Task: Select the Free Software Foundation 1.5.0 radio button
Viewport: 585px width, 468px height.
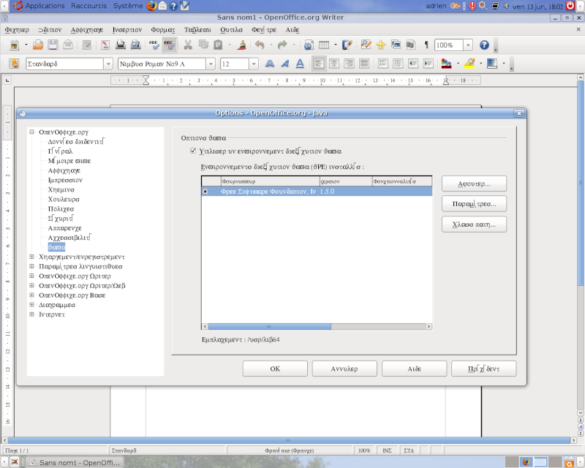Action: (x=205, y=191)
